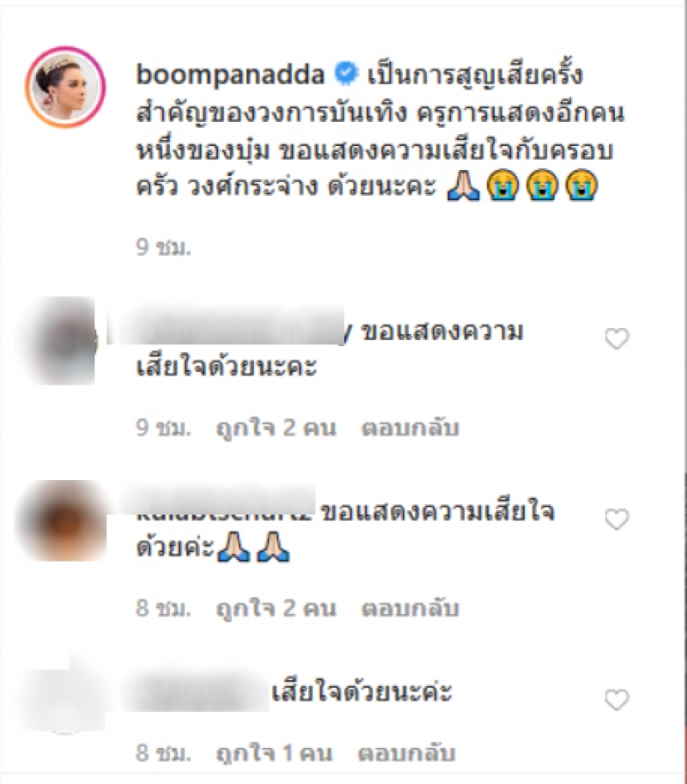Like the second comment with the heart icon
Viewport: 687px width, 784px height.
click(617, 520)
